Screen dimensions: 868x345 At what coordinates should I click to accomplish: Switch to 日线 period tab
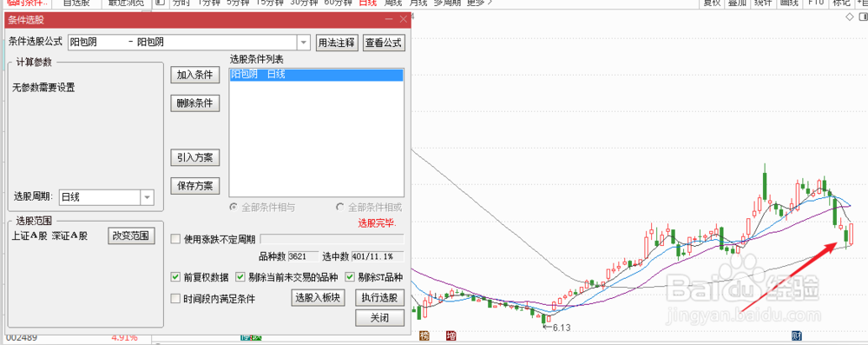click(367, 3)
